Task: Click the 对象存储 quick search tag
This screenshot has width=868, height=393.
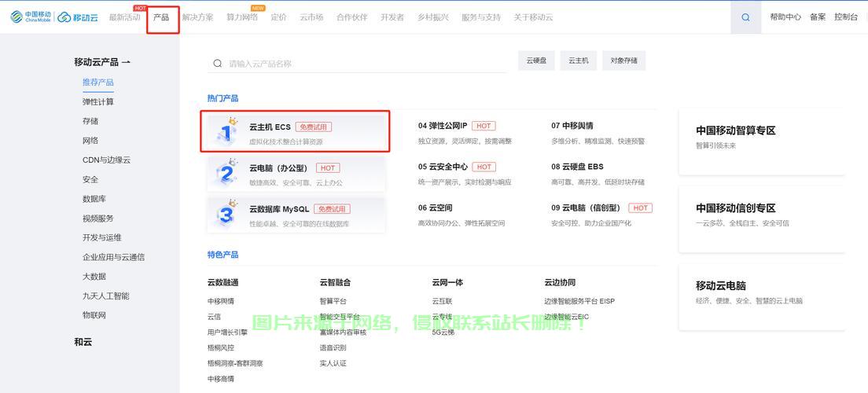Action: [624, 61]
